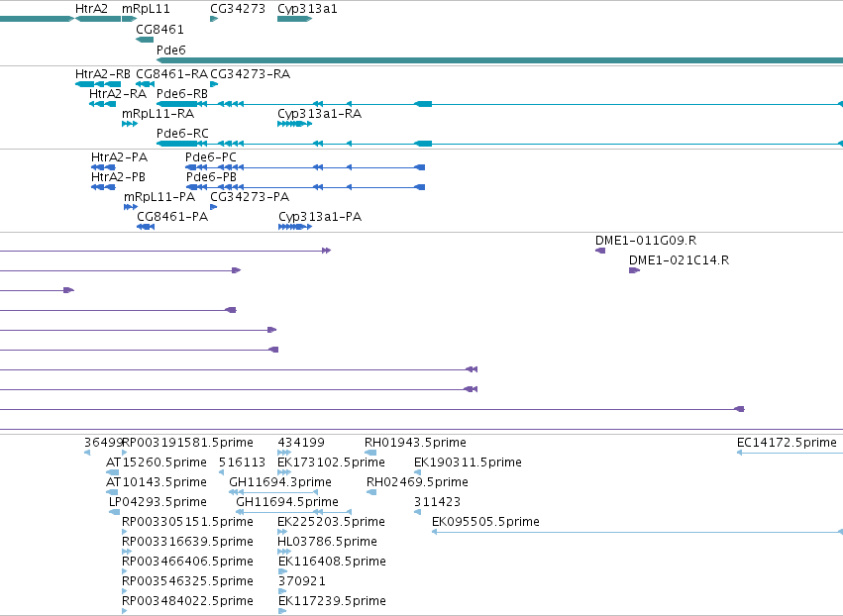
Task: Click the Cyp313a1 gene arrow glyph
Action: click(x=294, y=19)
